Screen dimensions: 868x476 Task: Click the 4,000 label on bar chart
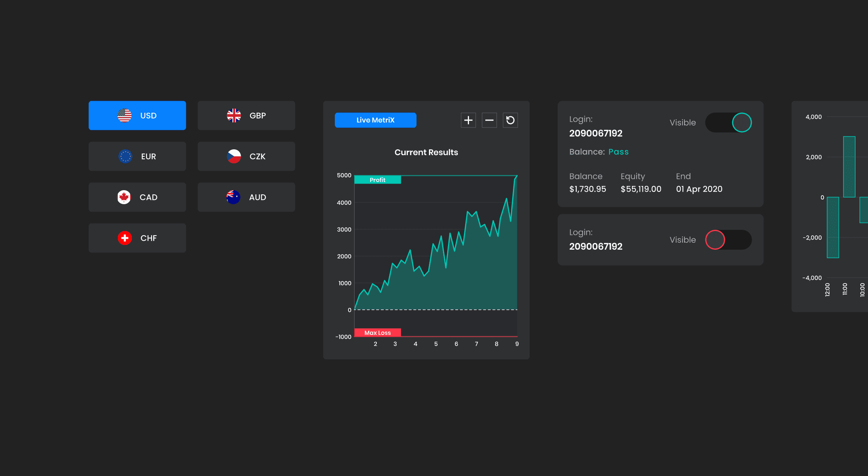[814, 117]
